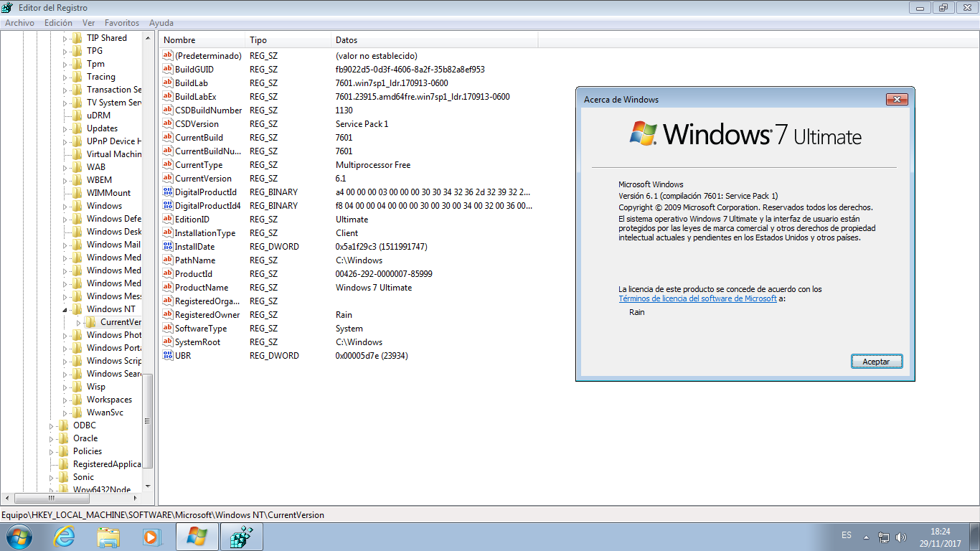Open Términos de licencia del software link
980x551 pixels.
tap(697, 298)
